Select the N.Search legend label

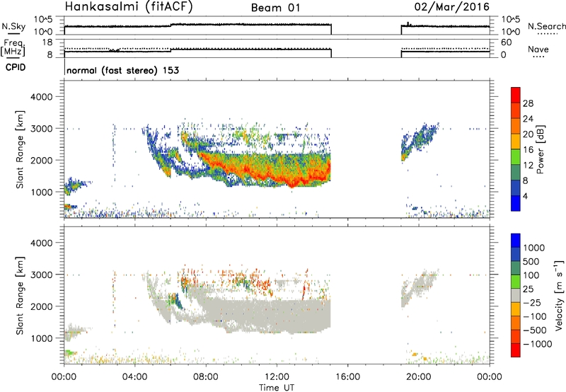(x=546, y=26)
